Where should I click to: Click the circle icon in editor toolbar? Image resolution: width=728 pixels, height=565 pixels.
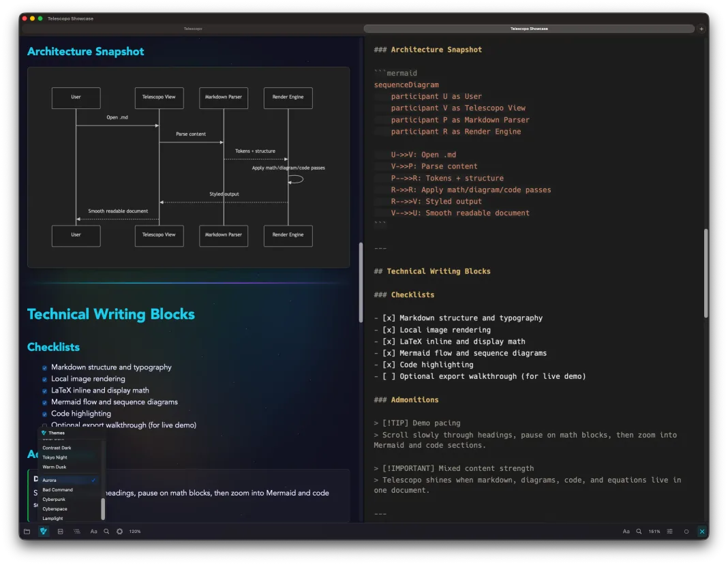pyautogui.click(x=686, y=532)
